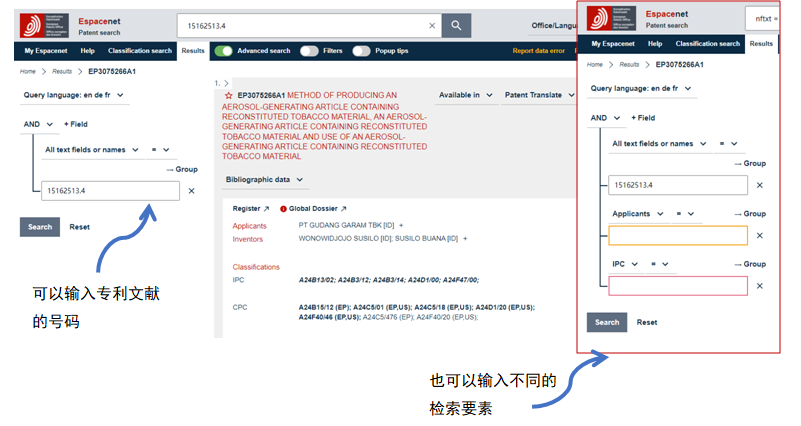Go to Results breadcrumb in right panel

tap(629, 65)
